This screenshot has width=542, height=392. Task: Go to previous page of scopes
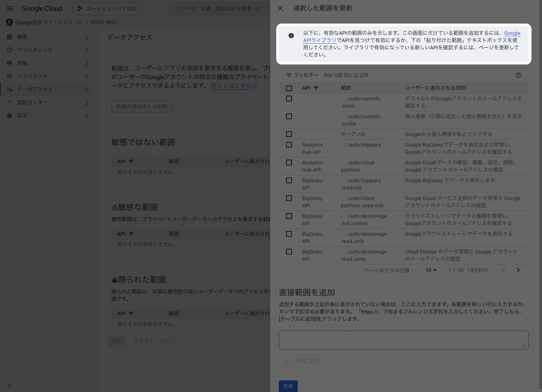[504, 270]
